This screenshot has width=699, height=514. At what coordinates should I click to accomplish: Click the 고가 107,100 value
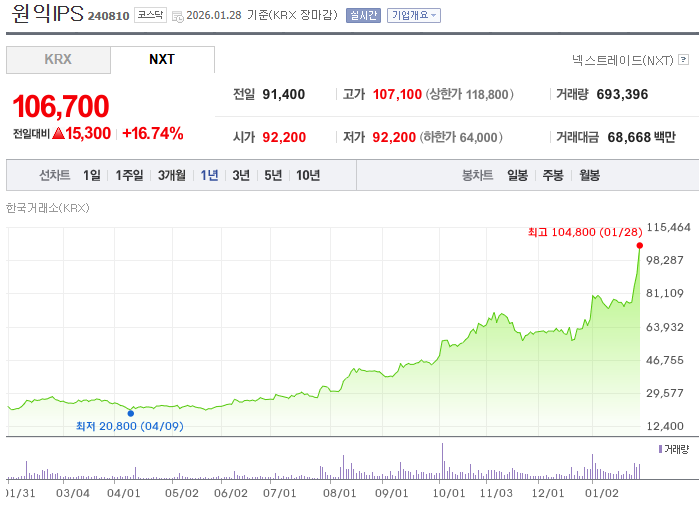tap(397, 95)
